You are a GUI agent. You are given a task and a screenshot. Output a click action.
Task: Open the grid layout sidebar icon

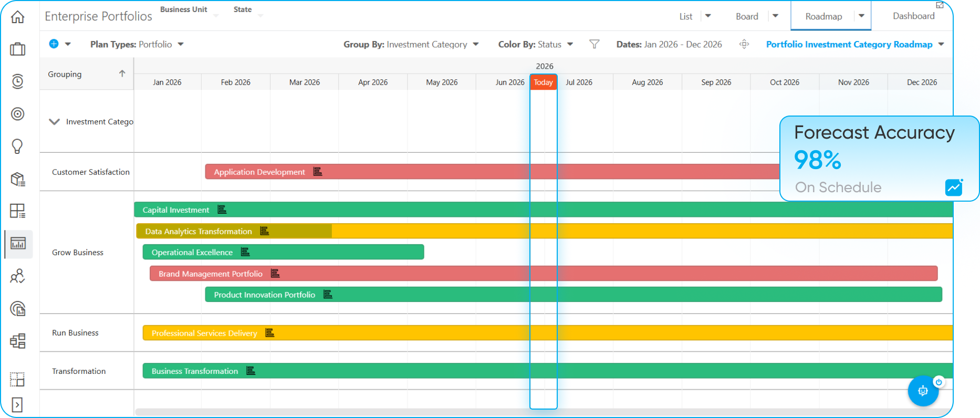(x=17, y=211)
